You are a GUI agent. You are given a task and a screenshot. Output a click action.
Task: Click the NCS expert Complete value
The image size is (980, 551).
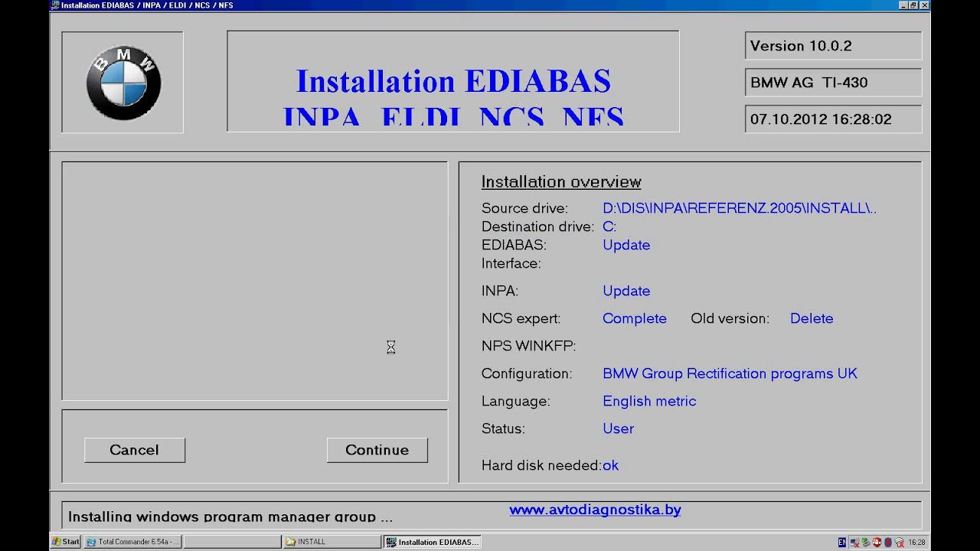point(635,318)
